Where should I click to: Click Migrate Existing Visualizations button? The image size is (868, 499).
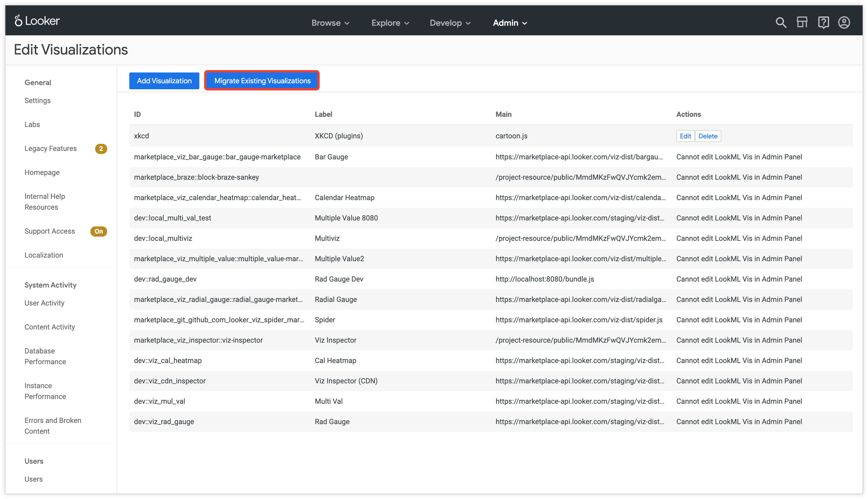[262, 81]
